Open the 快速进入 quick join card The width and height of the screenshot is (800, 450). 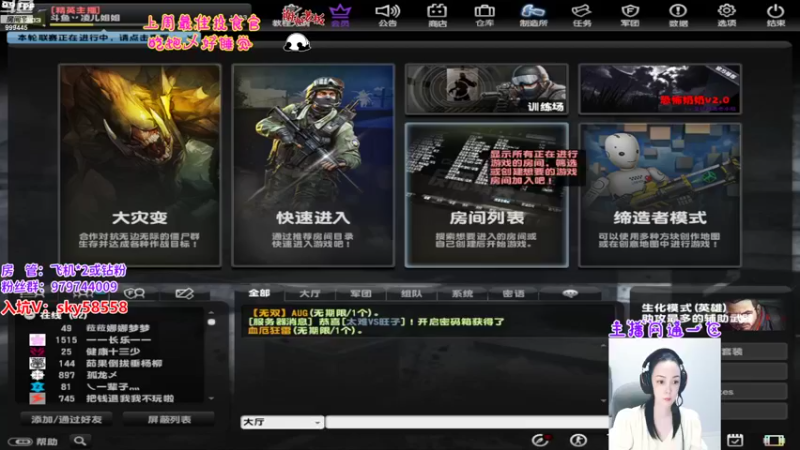[x=313, y=165]
